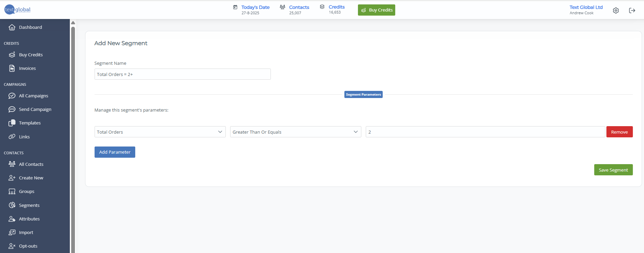Click the Segment Name input field
This screenshot has width=644, height=253.
[x=183, y=74]
